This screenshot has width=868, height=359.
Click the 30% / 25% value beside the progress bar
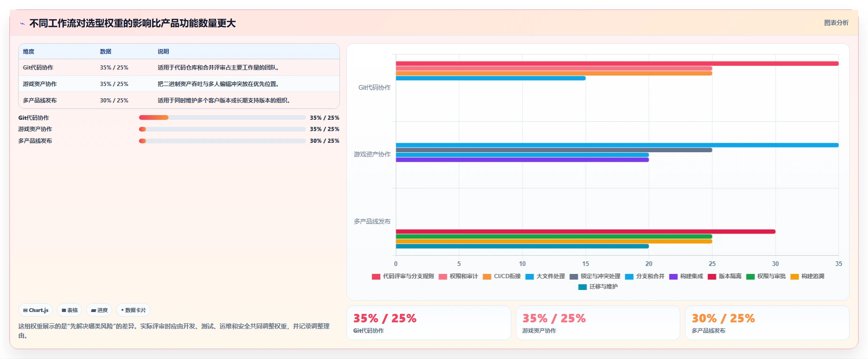point(324,141)
